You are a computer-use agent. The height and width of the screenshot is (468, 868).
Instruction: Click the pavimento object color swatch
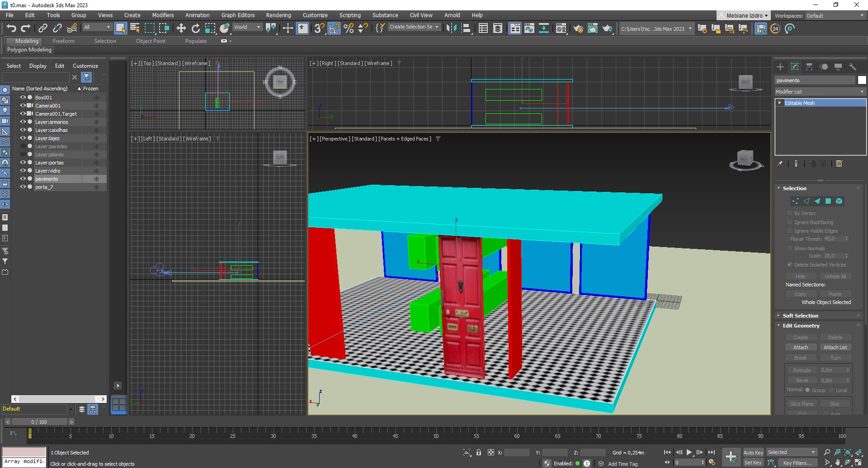click(x=862, y=80)
